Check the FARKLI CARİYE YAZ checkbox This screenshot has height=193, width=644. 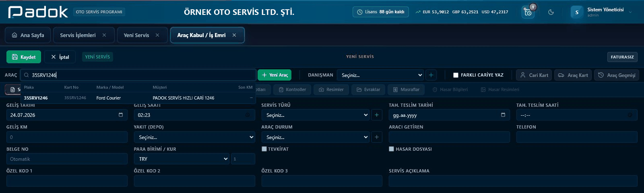tap(456, 75)
